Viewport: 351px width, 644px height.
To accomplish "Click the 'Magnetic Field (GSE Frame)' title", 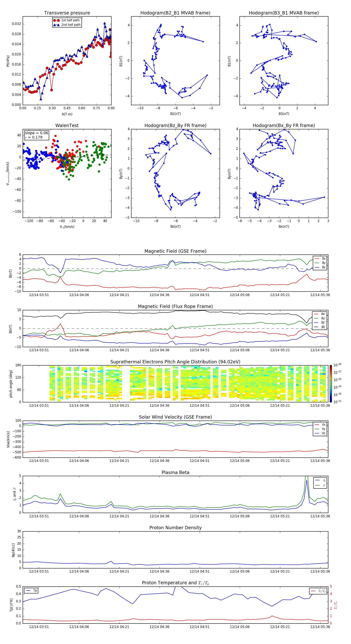I will pos(175,251).
